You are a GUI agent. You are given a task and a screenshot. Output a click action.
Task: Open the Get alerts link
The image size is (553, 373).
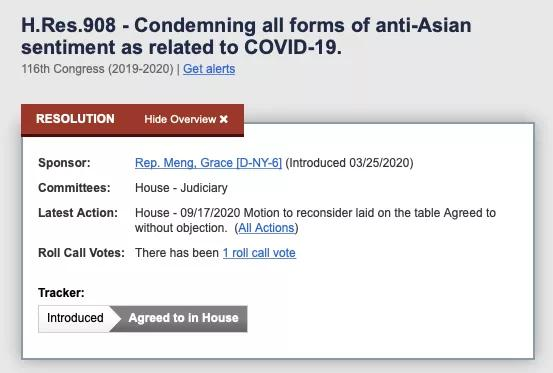(209, 69)
